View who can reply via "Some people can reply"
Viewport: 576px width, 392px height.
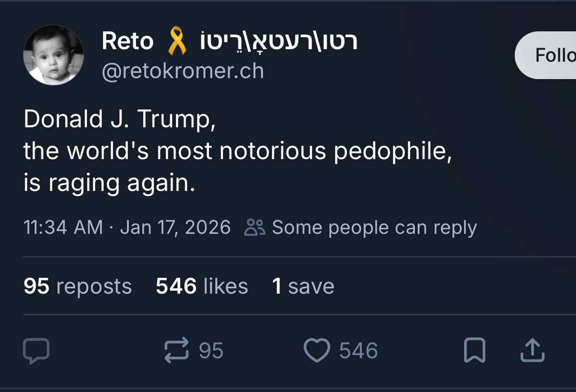point(374,227)
